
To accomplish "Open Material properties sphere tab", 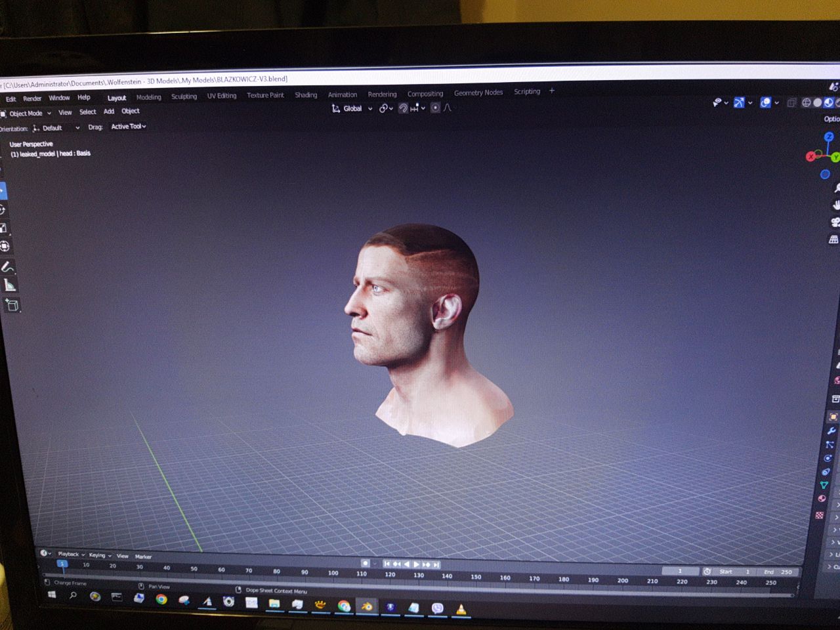I will click(x=822, y=499).
